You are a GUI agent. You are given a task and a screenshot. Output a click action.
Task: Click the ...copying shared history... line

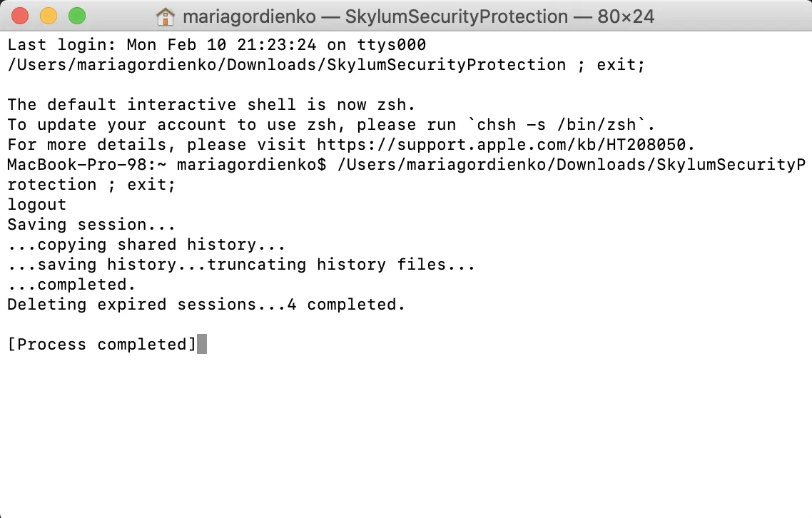tap(146, 245)
